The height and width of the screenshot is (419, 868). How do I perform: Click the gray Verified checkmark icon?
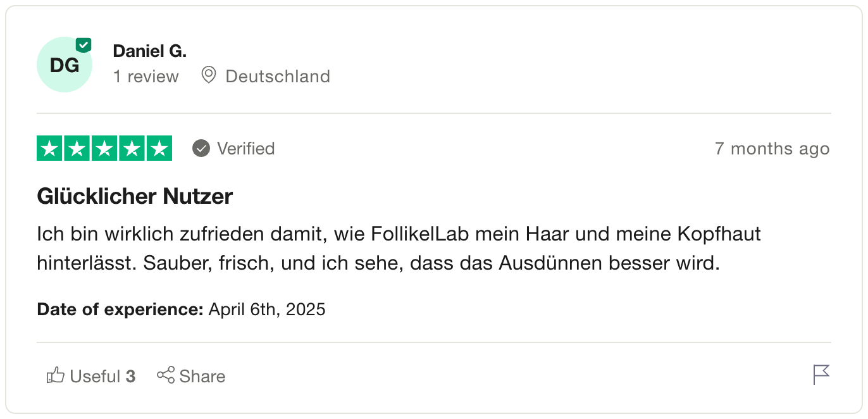(x=201, y=149)
